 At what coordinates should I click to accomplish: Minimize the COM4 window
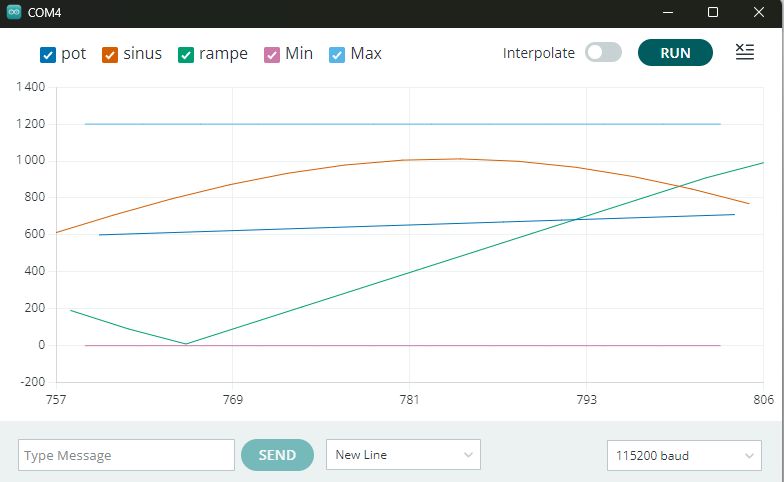(668, 13)
